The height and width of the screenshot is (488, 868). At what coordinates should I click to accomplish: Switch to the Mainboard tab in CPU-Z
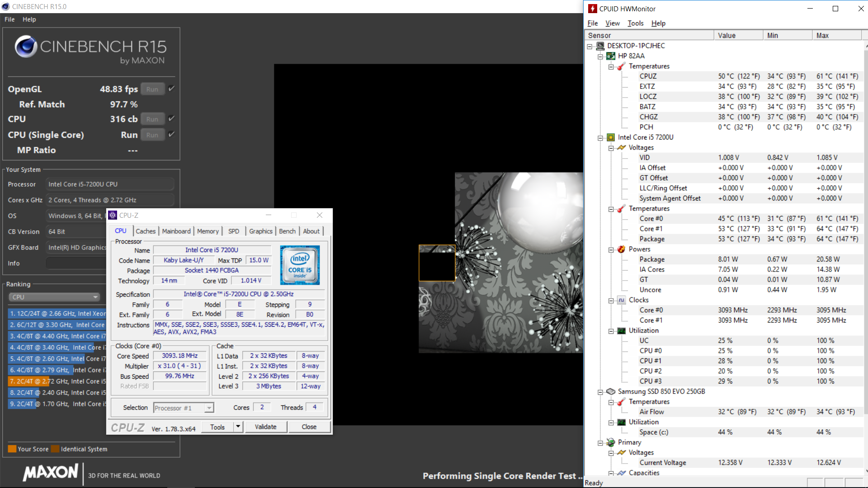tap(176, 231)
